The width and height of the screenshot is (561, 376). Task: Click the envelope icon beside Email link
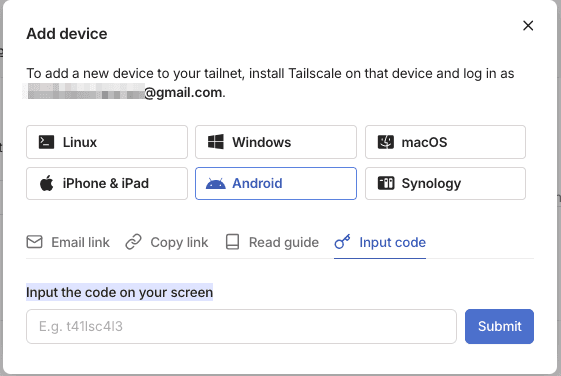pyautogui.click(x=34, y=242)
